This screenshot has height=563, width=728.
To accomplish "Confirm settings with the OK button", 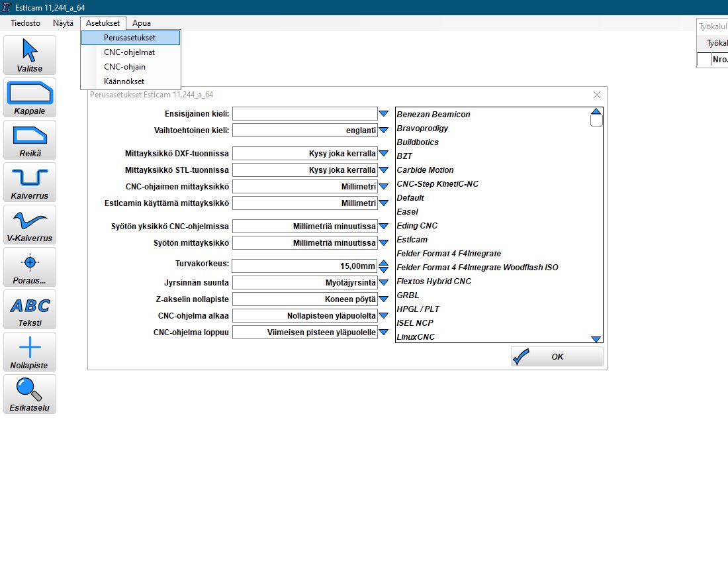I will pos(557,357).
